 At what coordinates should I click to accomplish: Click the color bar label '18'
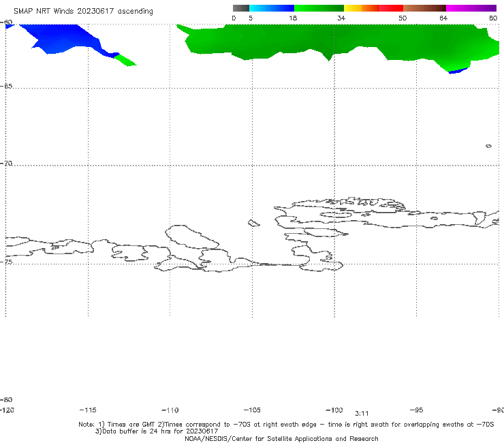click(x=293, y=18)
